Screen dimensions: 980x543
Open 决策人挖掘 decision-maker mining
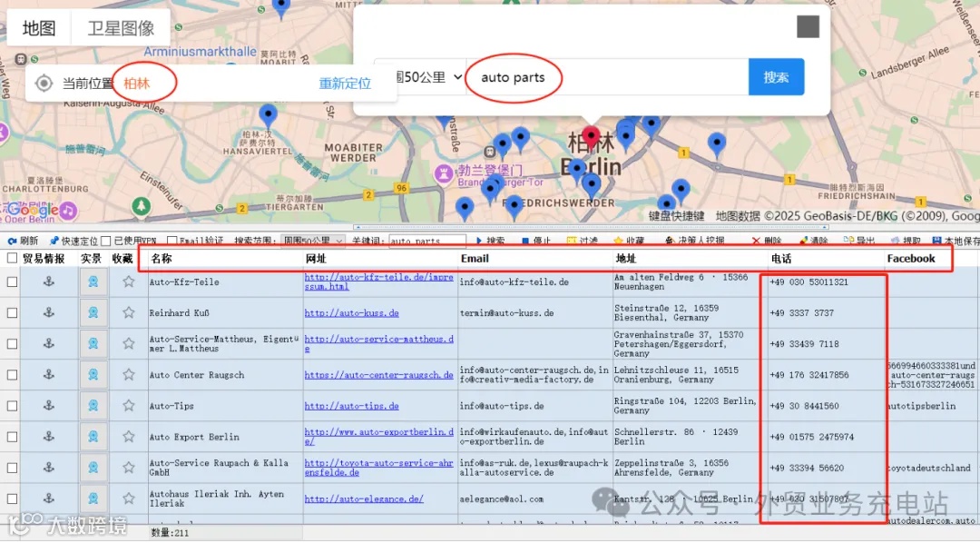(x=670, y=241)
